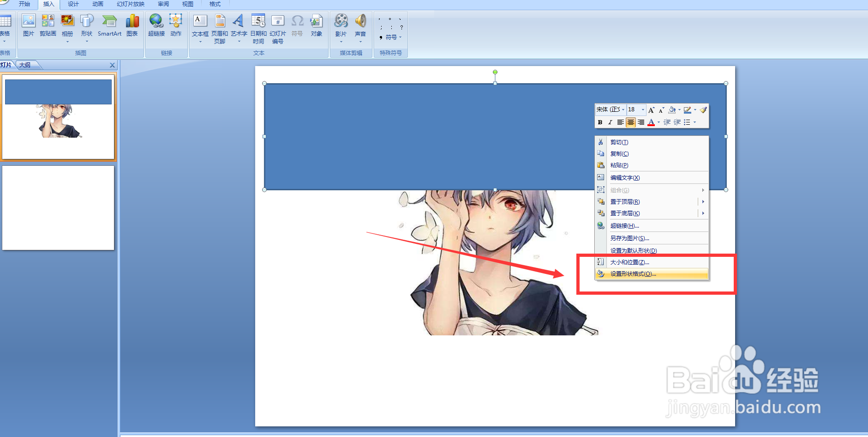The image size is (868, 437).
Task: Insert a SmartArt graphic
Action: [109, 26]
